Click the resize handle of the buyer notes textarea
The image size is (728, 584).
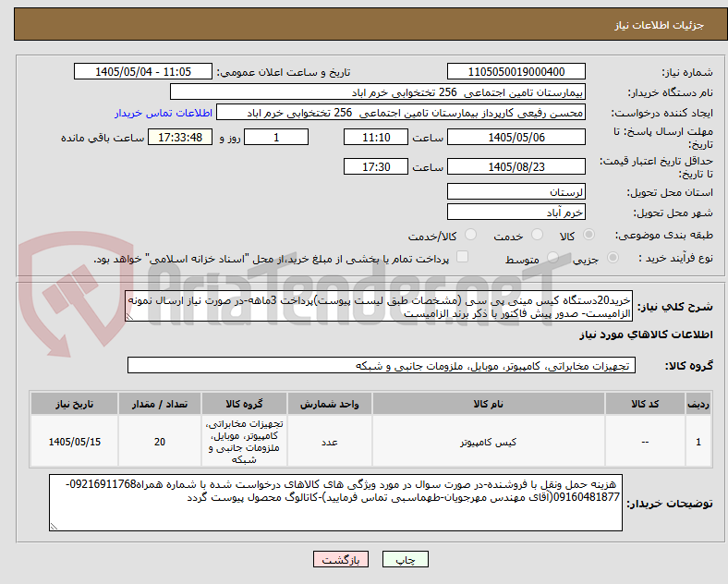tap(54, 526)
